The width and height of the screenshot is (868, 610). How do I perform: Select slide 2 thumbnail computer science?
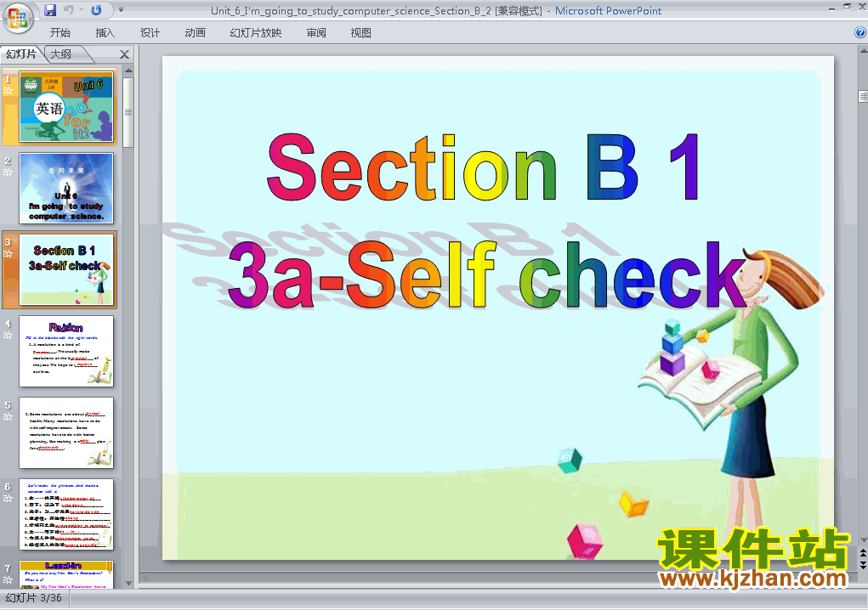click(66, 188)
